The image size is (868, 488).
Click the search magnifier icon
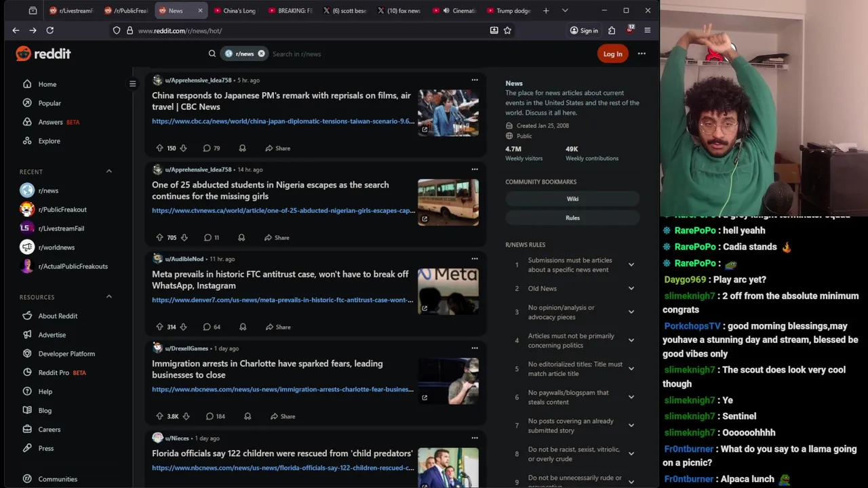212,54
